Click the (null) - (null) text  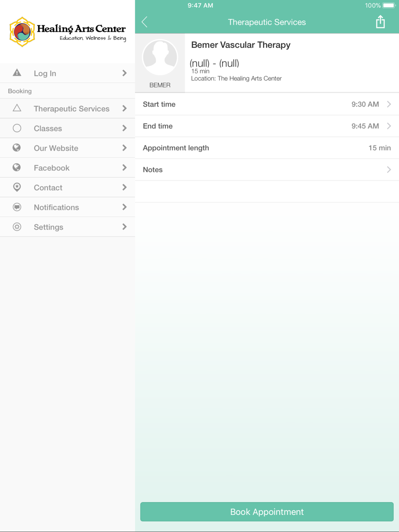[x=214, y=63]
